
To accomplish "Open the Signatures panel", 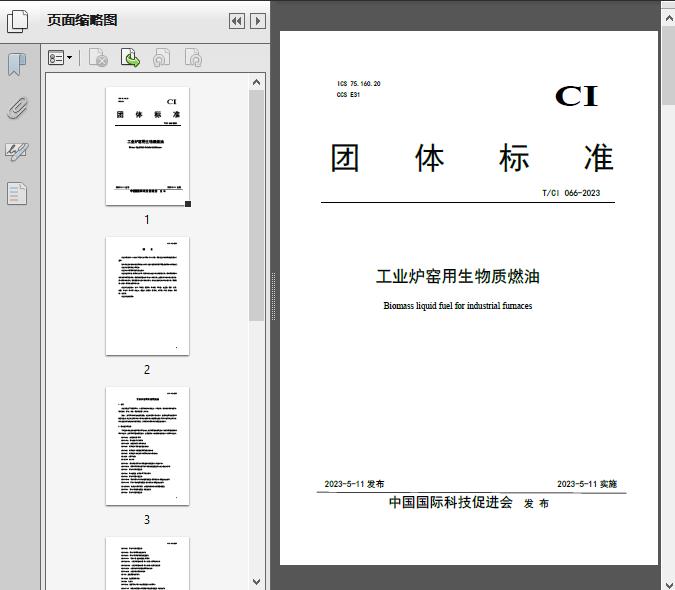I will click(x=17, y=151).
